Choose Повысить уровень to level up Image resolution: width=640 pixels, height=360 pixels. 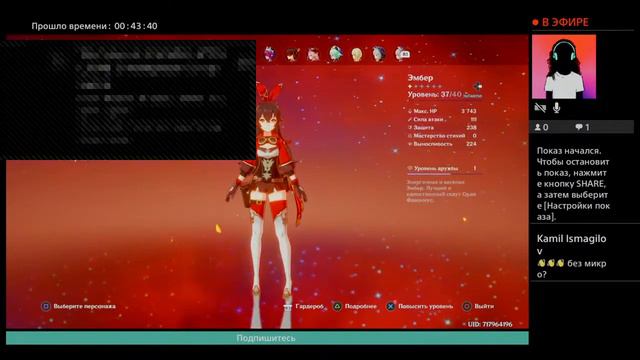click(x=426, y=306)
